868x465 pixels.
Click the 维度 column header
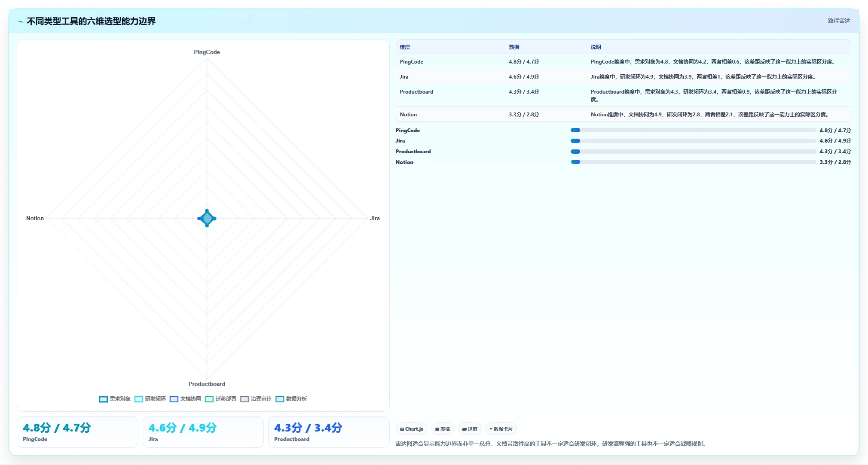[405, 47]
